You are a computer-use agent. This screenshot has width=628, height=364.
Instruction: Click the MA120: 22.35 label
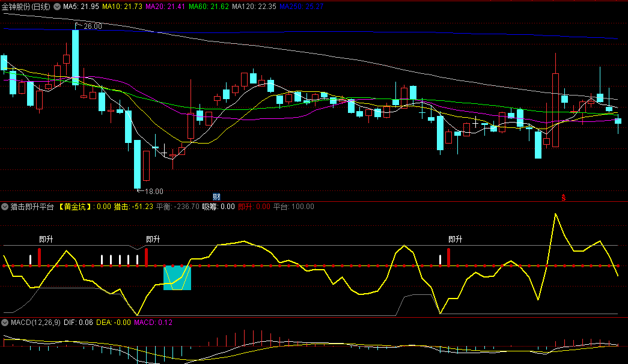coord(254,7)
